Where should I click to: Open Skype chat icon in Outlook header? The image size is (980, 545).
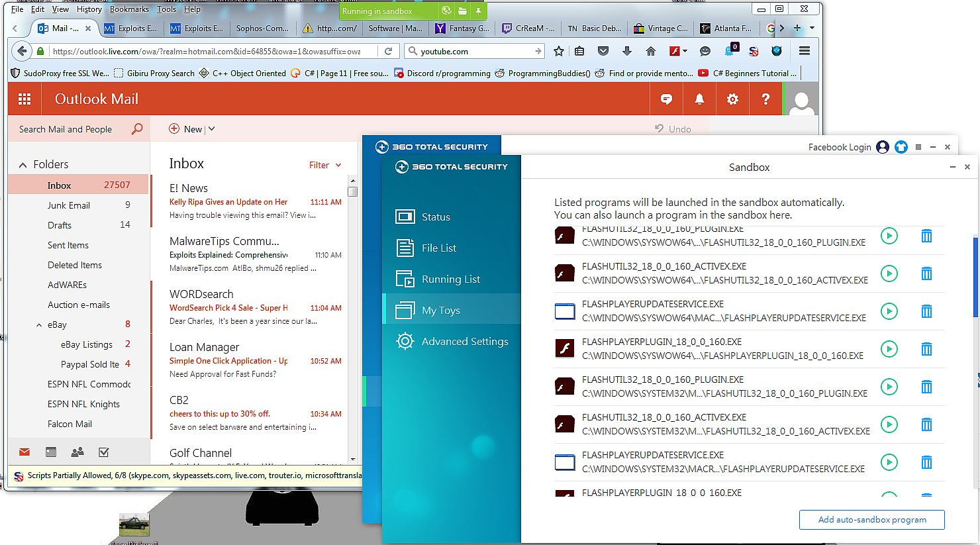666,99
